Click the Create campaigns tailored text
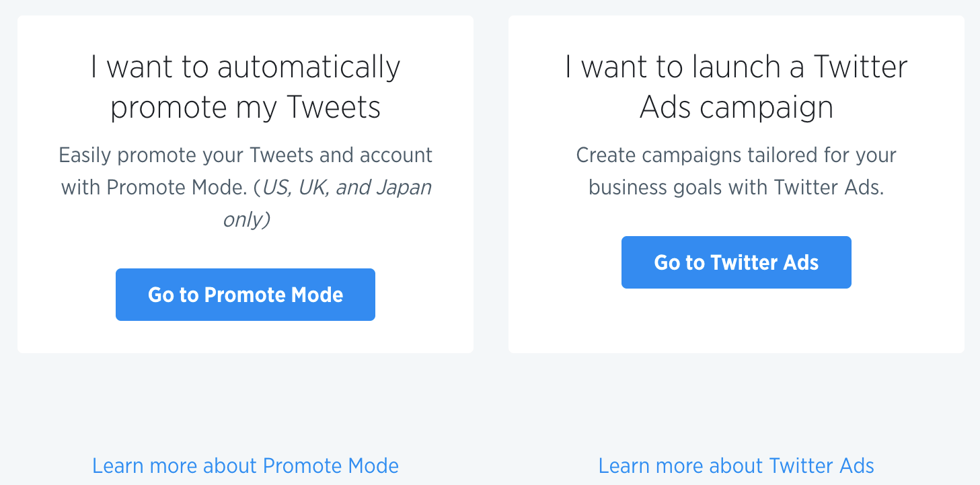The image size is (980, 485). click(x=736, y=155)
